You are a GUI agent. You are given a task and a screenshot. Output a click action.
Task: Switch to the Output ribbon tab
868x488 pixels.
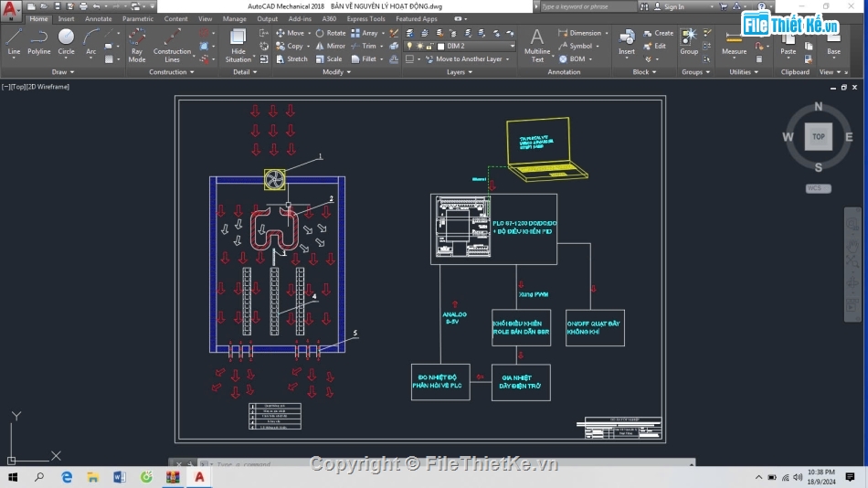point(268,19)
